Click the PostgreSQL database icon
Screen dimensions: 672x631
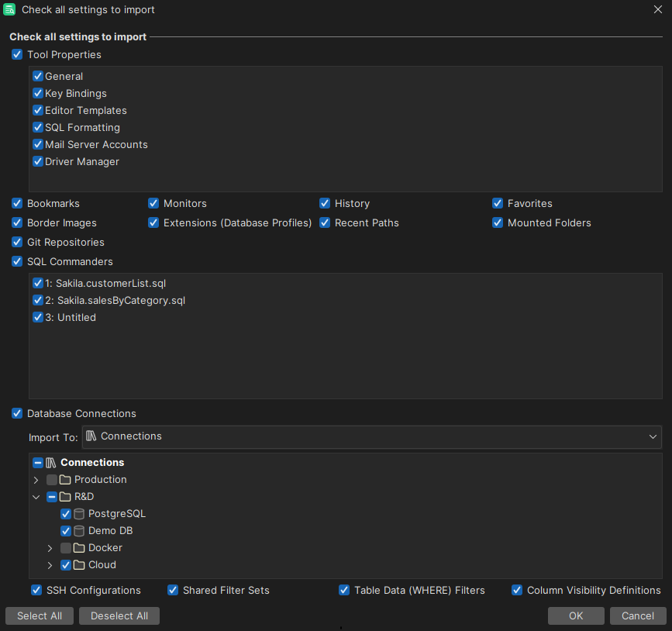click(x=78, y=513)
